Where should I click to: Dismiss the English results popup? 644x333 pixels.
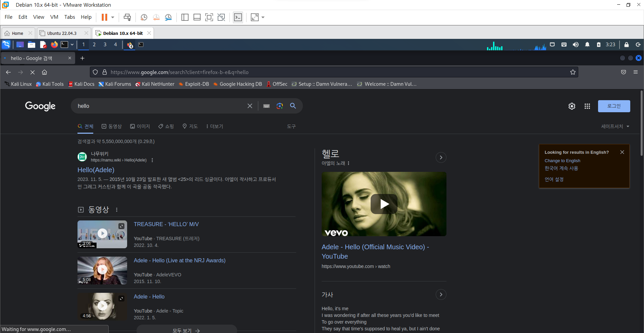coord(622,152)
